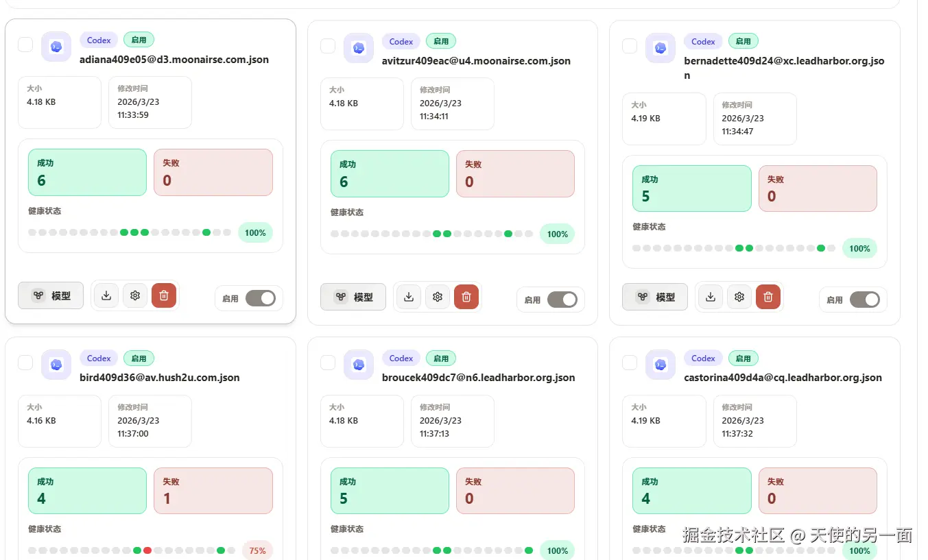The width and height of the screenshot is (928, 560).
Task: Download the adiana409e05 JSON file
Action: (x=106, y=295)
